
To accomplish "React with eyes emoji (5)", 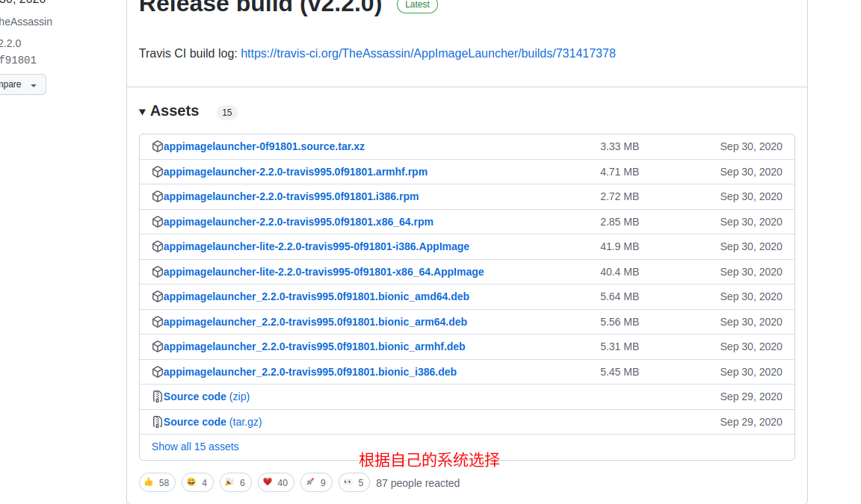I will 354,482.
